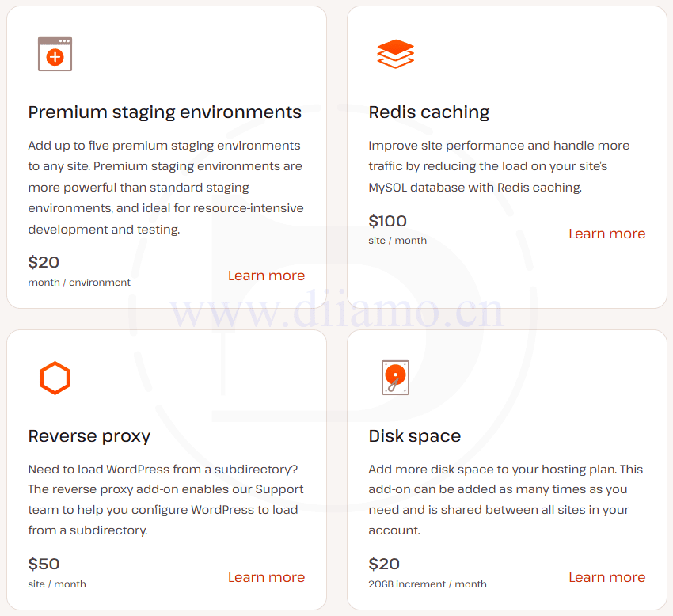Click the Premium staging environments window-plus icon
673x616 pixels.
coord(55,54)
